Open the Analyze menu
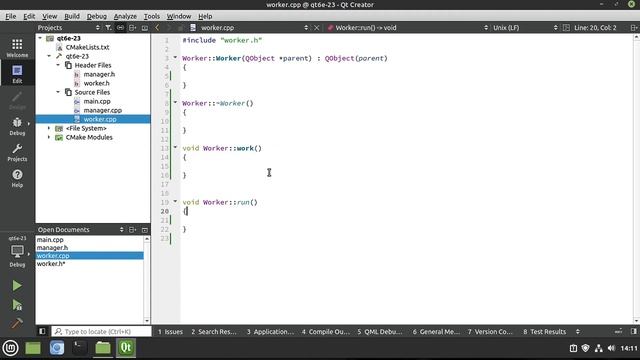640x360 pixels. tap(125, 16)
